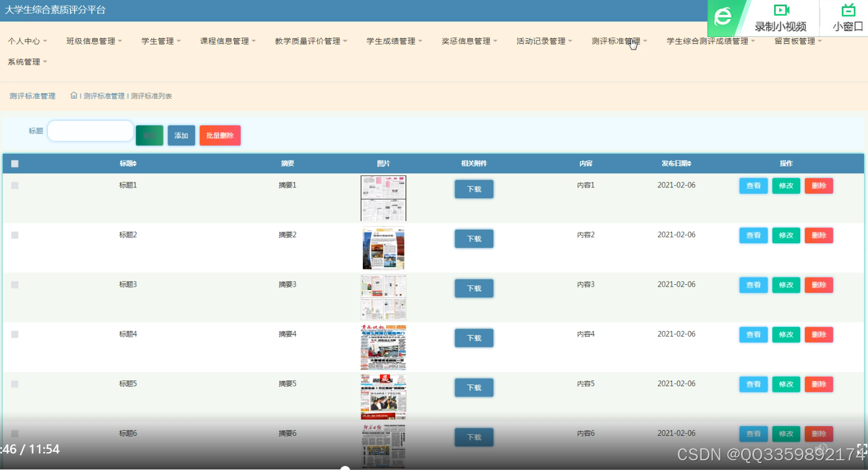Screen dimensions: 868x470
Task: Click the 小窗口 mini window icon
Action: [849, 10]
